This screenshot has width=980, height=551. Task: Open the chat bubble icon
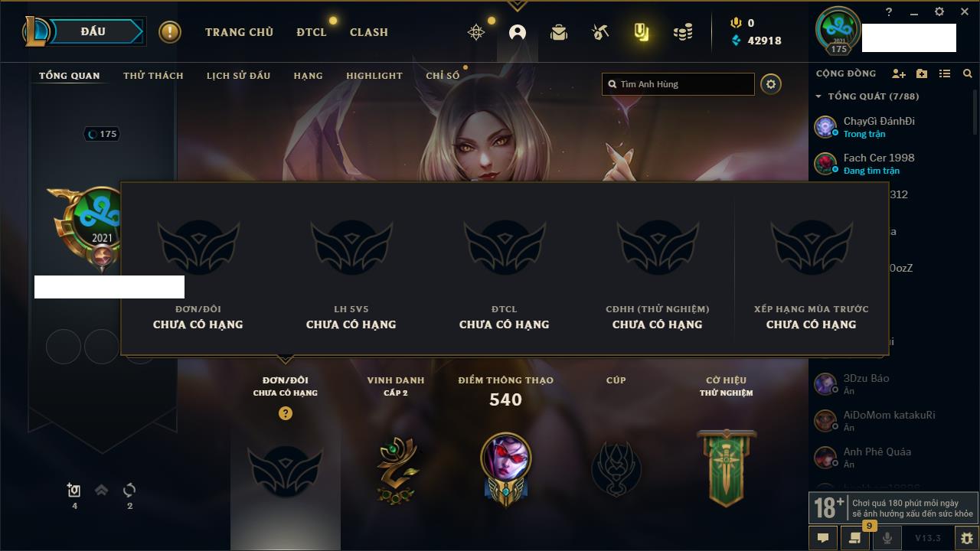pyautogui.click(x=823, y=538)
